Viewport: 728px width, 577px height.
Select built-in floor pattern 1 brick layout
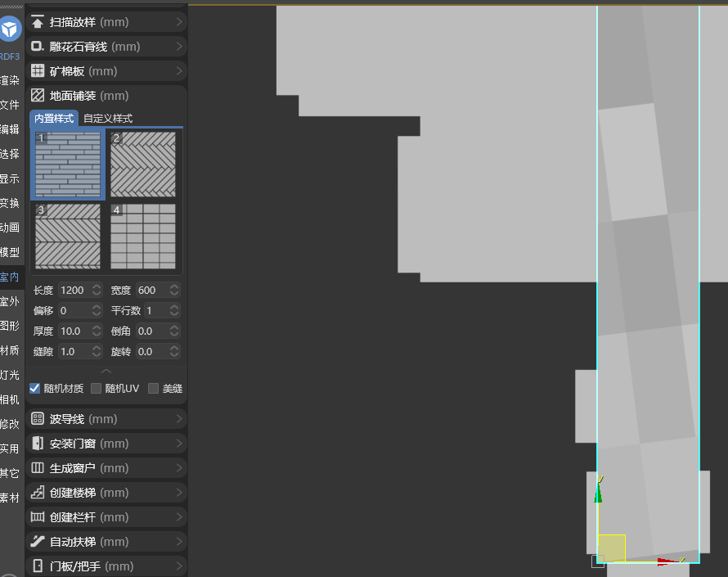[68, 164]
